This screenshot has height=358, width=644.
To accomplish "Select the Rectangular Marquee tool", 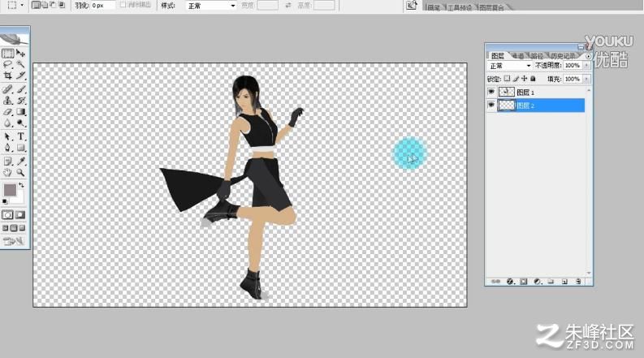I will click(8, 54).
